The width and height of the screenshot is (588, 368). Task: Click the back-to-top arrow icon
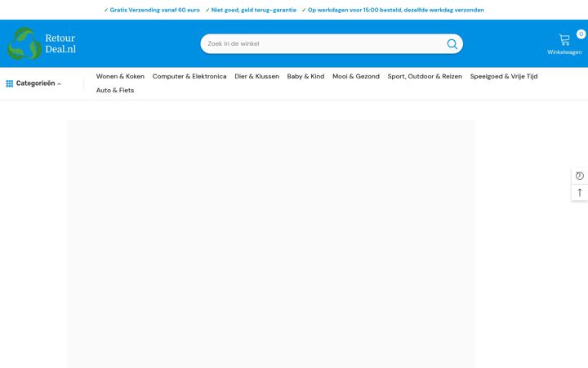click(x=579, y=193)
